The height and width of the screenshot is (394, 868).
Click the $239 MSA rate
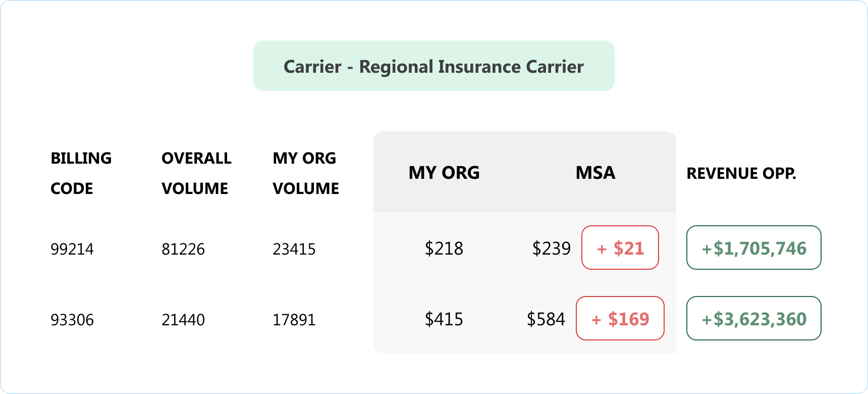(552, 249)
